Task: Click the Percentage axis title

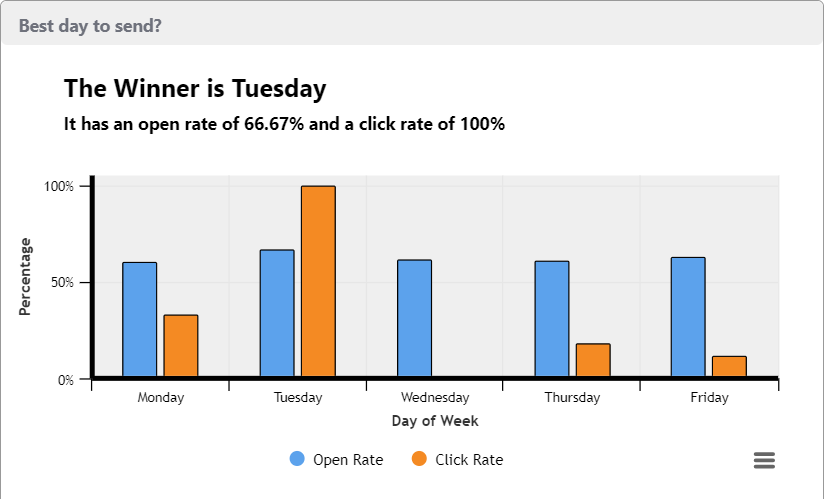Action: [26, 277]
